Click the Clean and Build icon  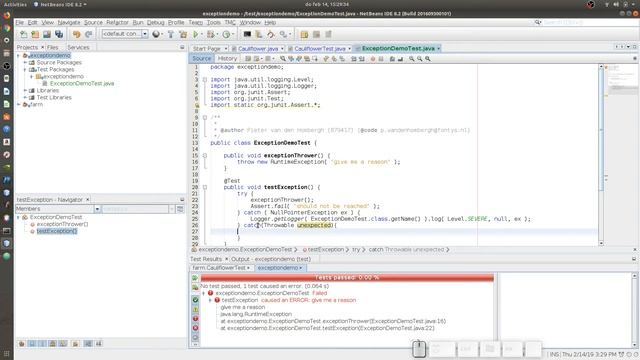183,34
